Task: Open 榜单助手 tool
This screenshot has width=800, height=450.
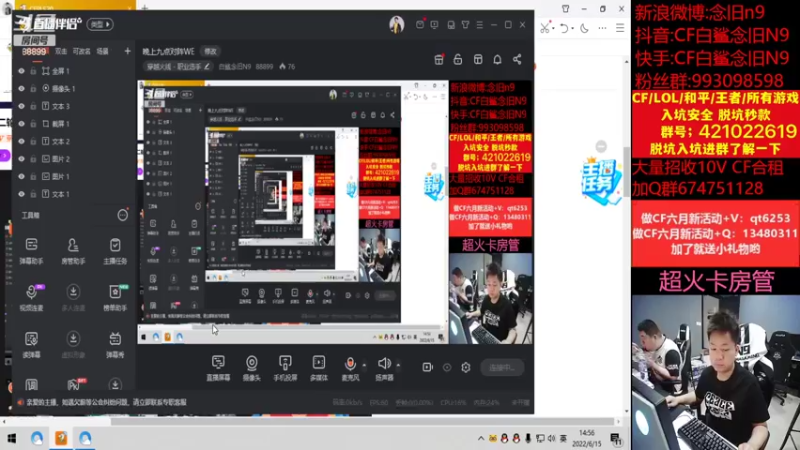Action: [x=115, y=298]
